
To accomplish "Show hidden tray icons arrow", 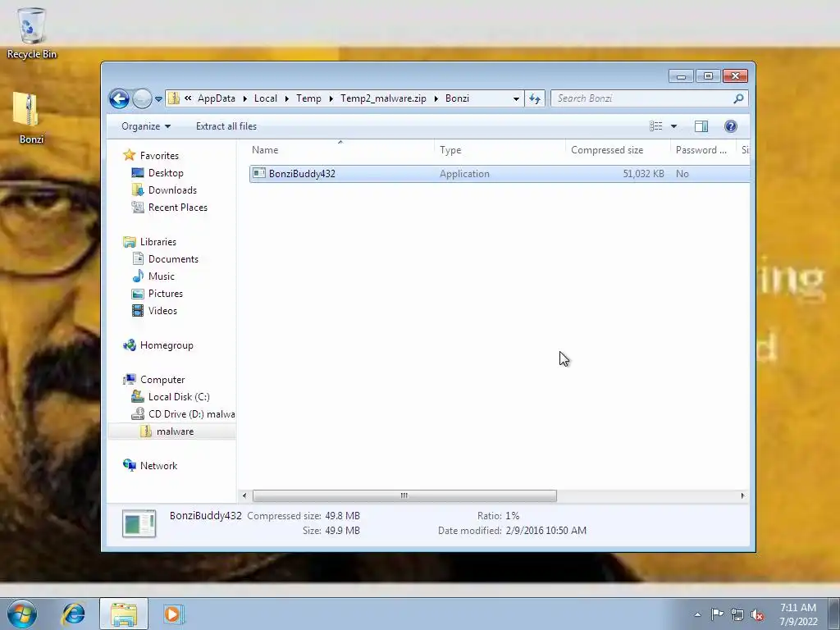I will pos(697,614).
